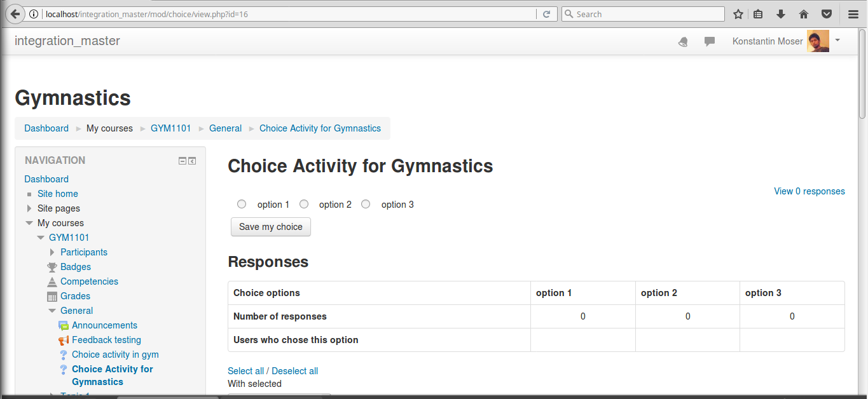Select the option 2 radio button
Screen dimensions: 868x399
pos(304,204)
